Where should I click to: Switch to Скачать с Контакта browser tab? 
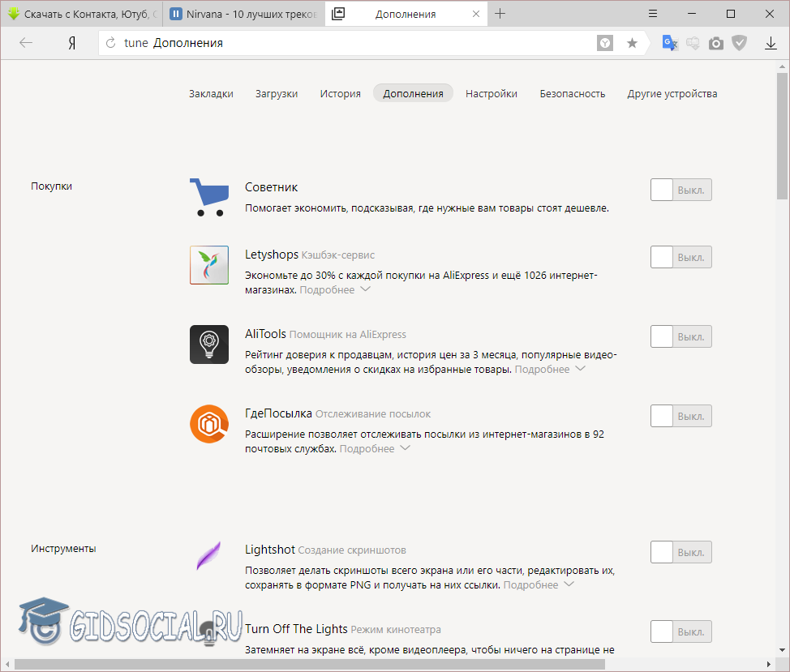click(82, 14)
